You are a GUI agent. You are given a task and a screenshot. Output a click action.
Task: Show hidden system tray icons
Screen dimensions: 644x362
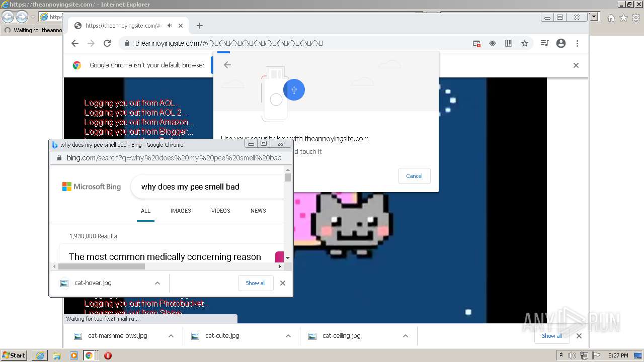tap(561, 355)
